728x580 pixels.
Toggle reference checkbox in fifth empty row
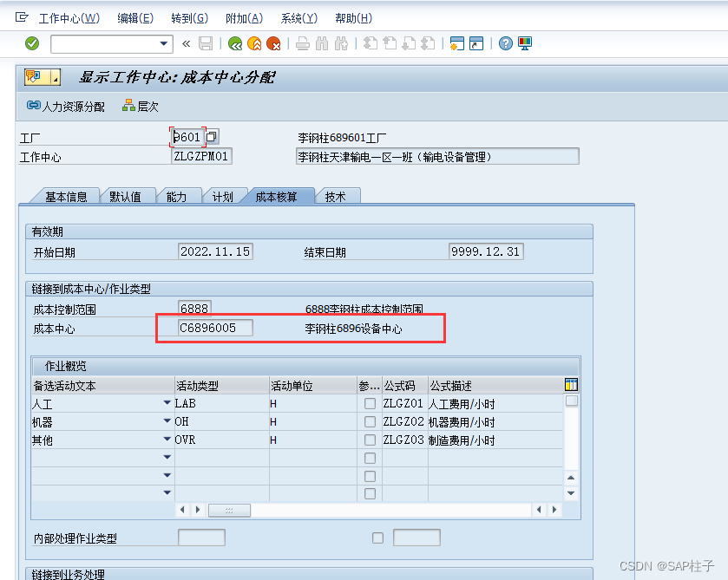click(370, 477)
